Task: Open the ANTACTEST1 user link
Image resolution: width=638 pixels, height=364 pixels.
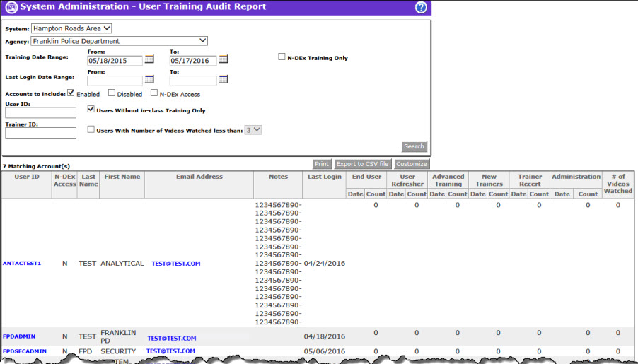Action: click(22, 263)
